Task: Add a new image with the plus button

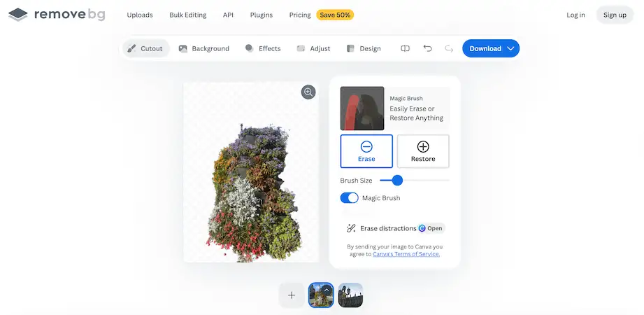Action: [x=291, y=295]
